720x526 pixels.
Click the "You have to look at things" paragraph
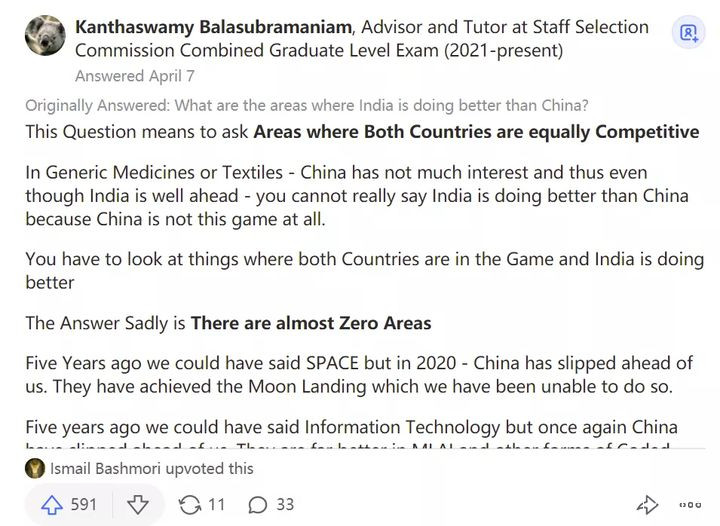pyautogui.click(x=364, y=270)
